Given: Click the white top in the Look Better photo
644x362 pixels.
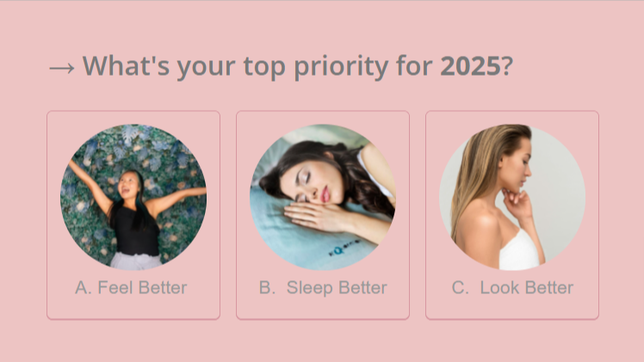Looking at the screenshot, I should (x=518, y=250).
